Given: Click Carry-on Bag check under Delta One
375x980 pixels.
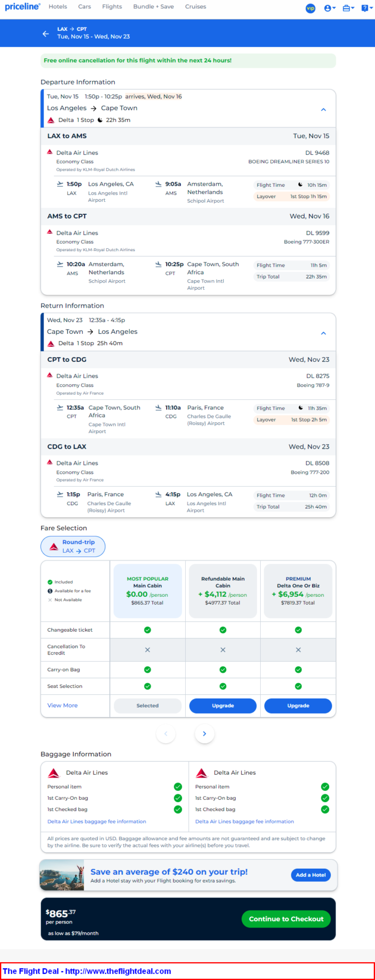Looking at the screenshot, I should (298, 670).
